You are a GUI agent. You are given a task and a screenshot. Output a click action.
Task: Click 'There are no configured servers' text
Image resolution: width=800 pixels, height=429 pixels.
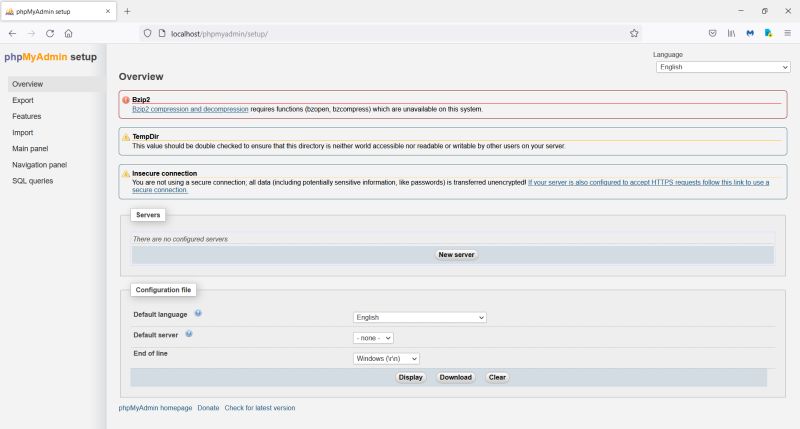pyautogui.click(x=180, y=239)
